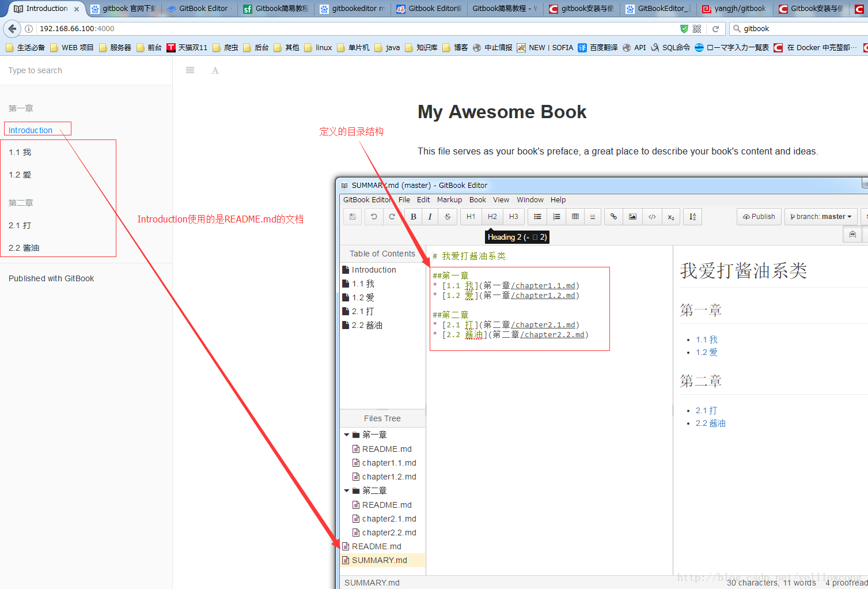This screenshot has width=868, height=589.
Task: Apply italic formatting in the editor toolbar
Action: [430, 217]
